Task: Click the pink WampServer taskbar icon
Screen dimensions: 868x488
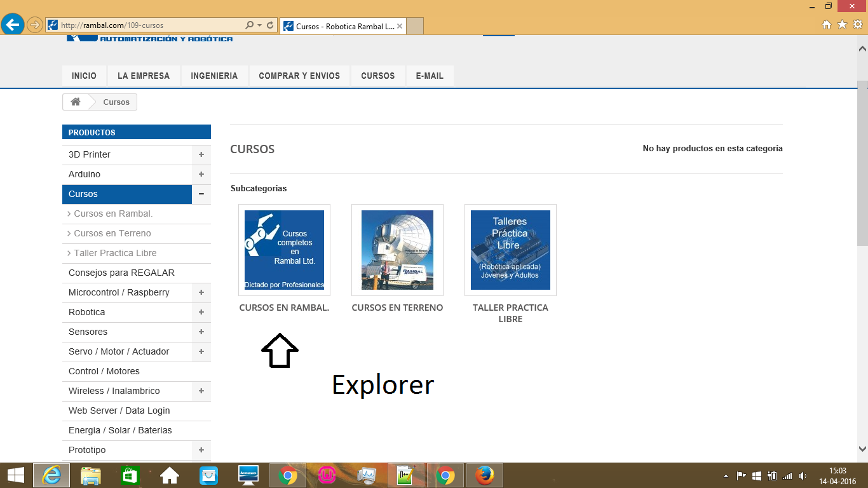Action: pyautogui.click(x=327, y=475)
